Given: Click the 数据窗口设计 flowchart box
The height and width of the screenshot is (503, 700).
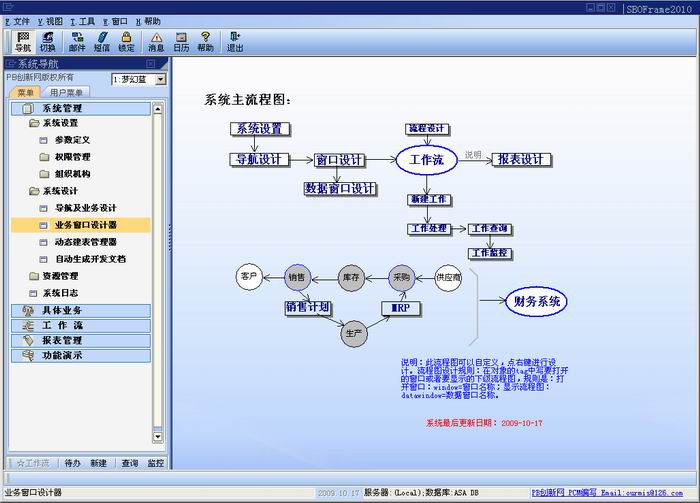Looking at the screenshot, I should tap(340, 188).
